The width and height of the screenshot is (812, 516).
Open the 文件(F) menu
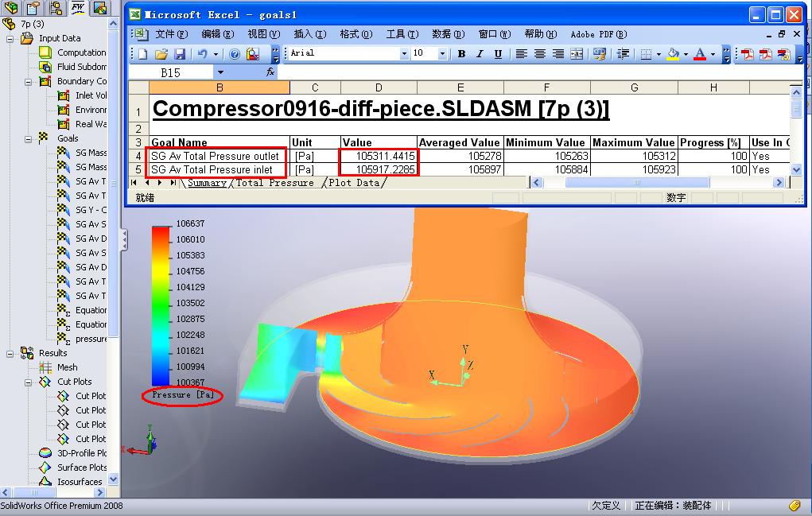click(x=172, y=34)
